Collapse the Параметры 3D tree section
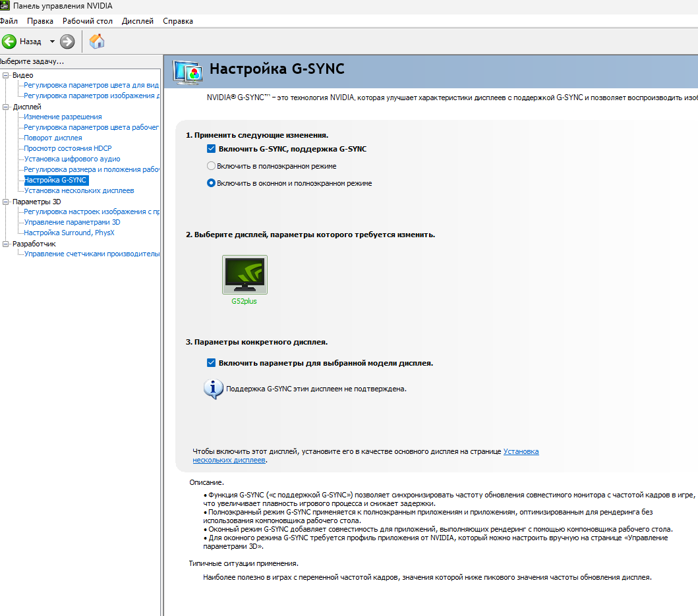 point(6,202)
